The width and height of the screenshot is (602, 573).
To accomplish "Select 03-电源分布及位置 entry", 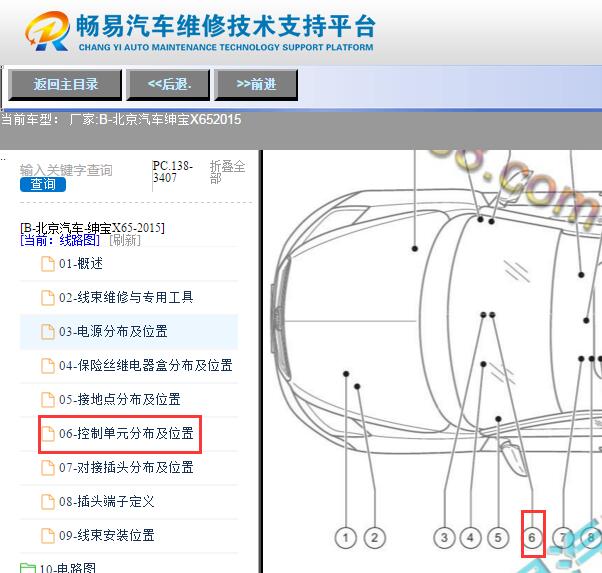I will click(113, 331).
